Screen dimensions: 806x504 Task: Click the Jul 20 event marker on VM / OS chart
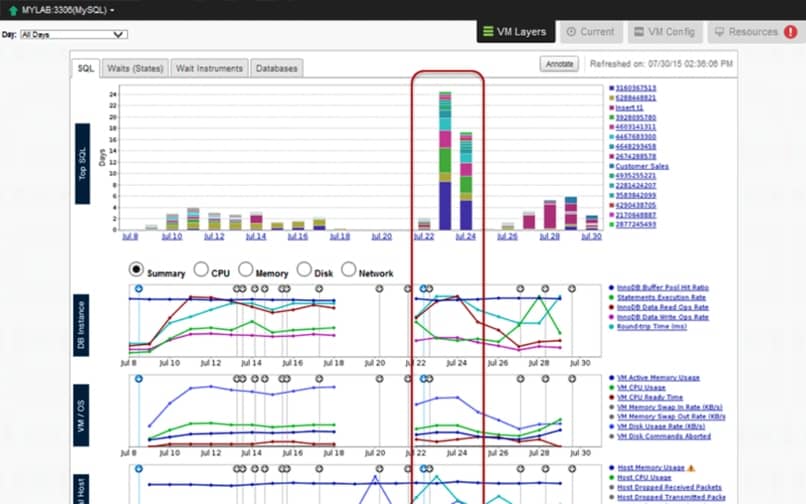point(380,380)
